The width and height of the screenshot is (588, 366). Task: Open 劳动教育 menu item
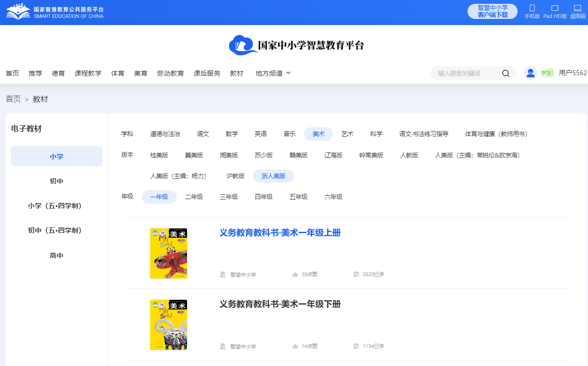coord(170,73)
